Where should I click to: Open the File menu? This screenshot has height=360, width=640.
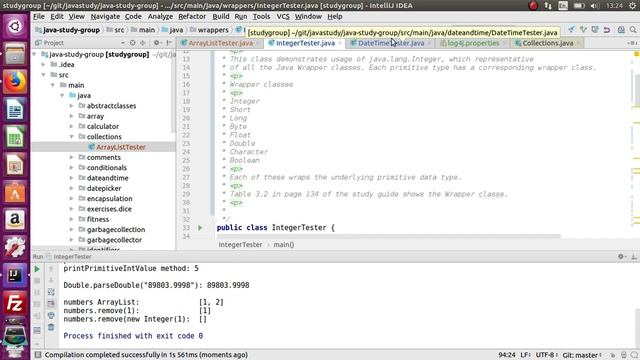coord(39,16)
